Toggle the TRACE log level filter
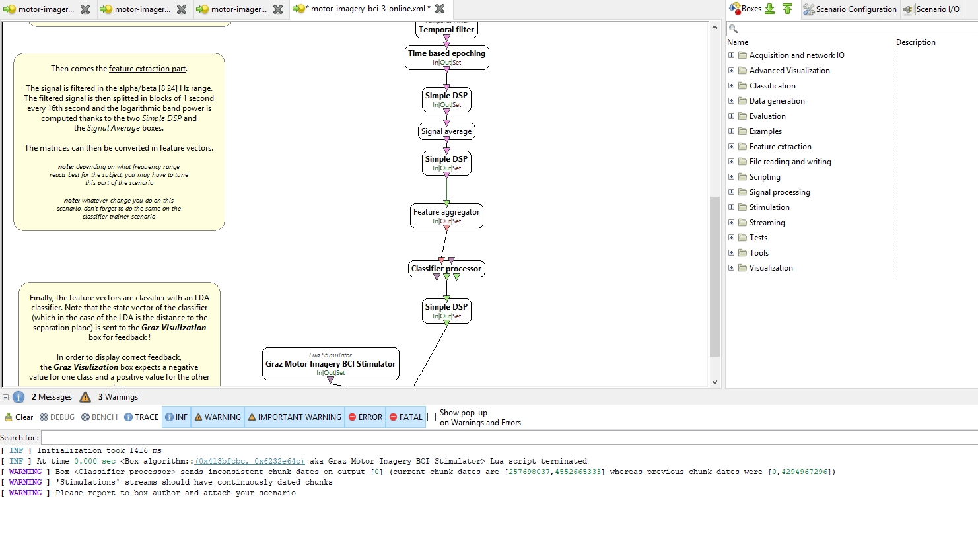This screenshot has width=978, height=560. coord(141,417)
